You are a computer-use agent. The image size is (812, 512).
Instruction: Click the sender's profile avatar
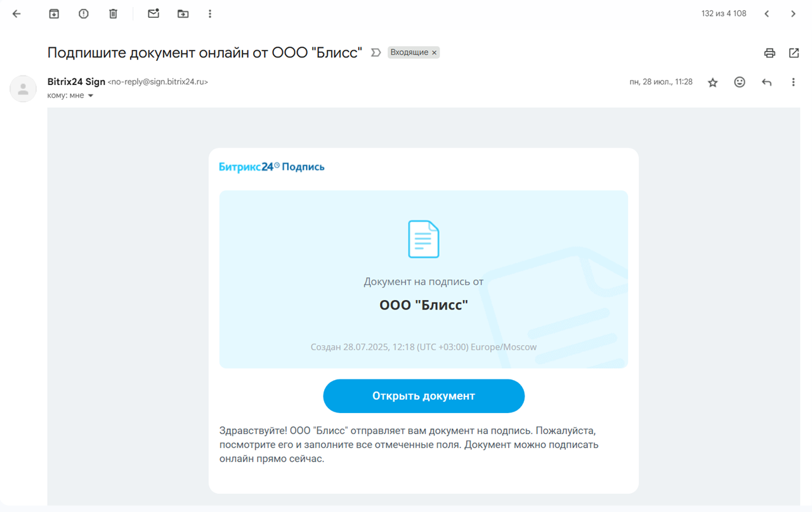coord(23,89)
